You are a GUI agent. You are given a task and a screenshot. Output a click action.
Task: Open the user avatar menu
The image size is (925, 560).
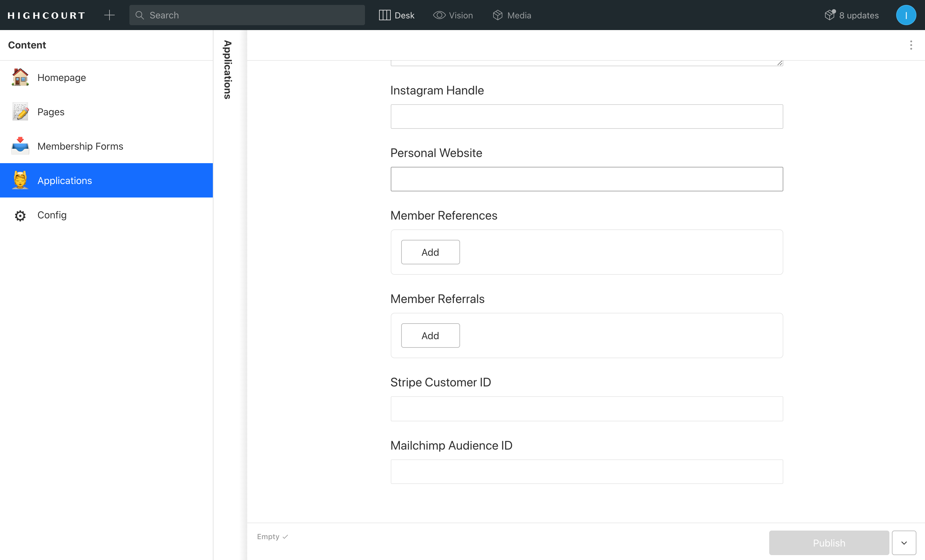click(906, 15)
